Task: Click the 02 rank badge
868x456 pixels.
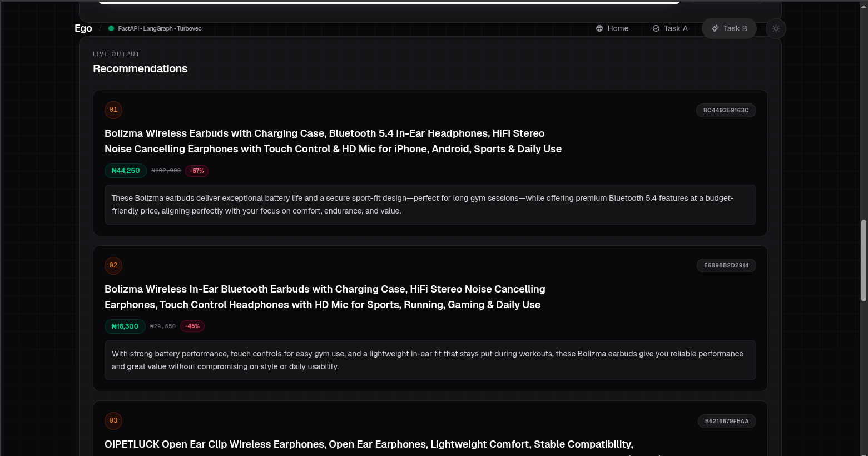Action: point(113,265)
